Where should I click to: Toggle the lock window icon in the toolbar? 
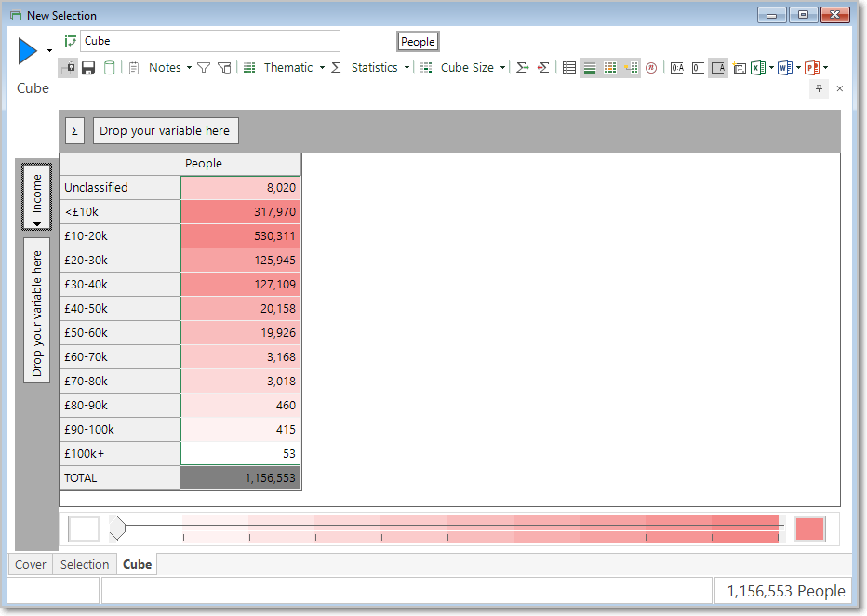68,67
